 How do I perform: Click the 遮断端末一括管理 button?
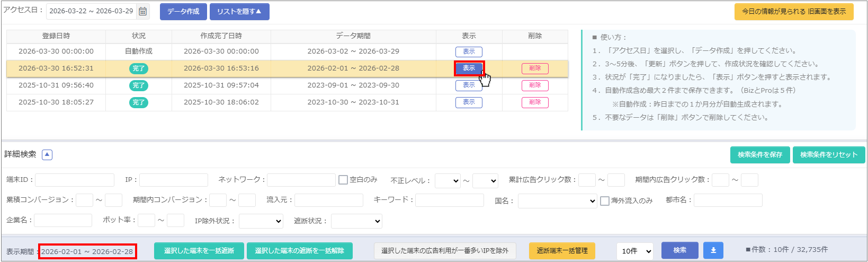(562, 251)
